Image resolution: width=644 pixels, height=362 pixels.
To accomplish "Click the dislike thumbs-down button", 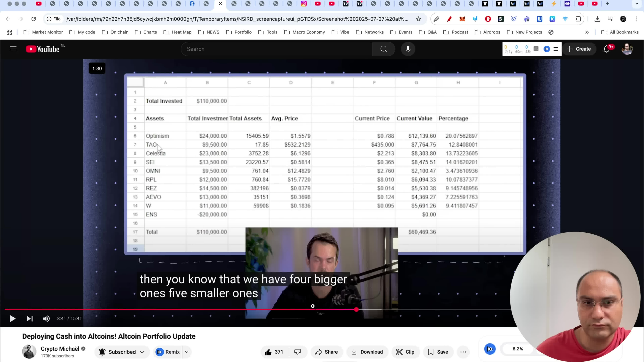I will click(297, 352).
